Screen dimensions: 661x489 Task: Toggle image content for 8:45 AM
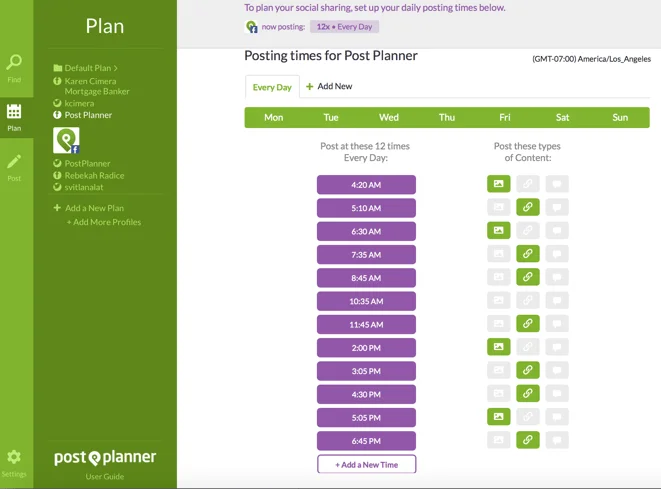pyautogui.click(x=499, y=277)
